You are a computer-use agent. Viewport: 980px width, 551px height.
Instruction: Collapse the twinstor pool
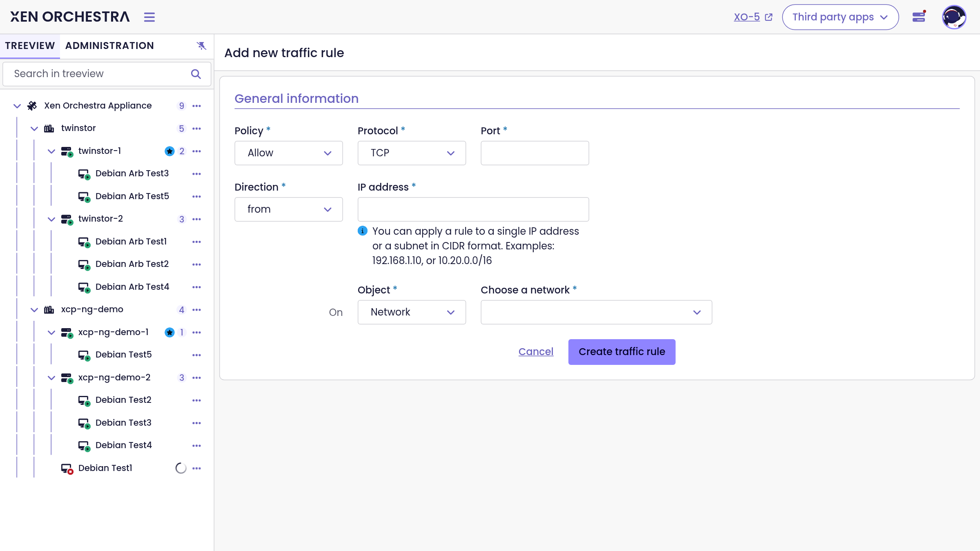(x=34, y=129)
